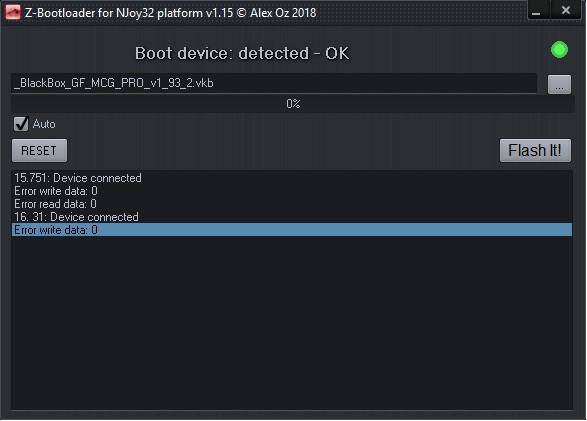Start flashing with Flash It! button
Screen dimensions: 587x421
tap(535, 150)
